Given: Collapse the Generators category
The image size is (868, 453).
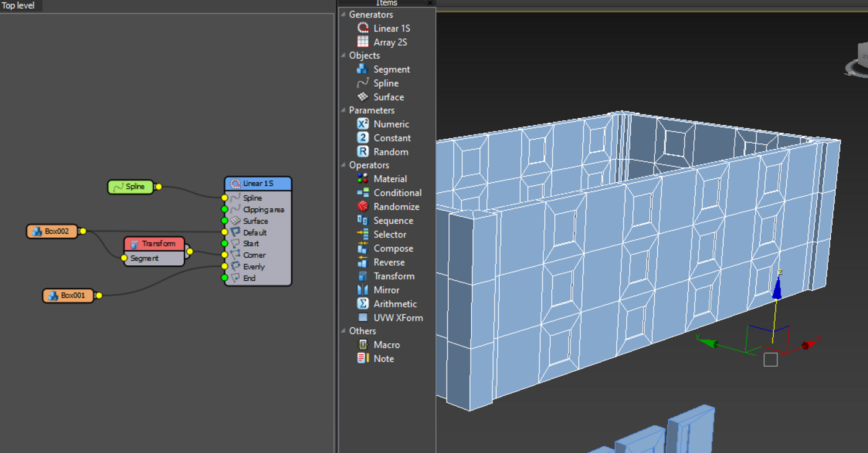Looking at the screenshot, I should (343, 14).
